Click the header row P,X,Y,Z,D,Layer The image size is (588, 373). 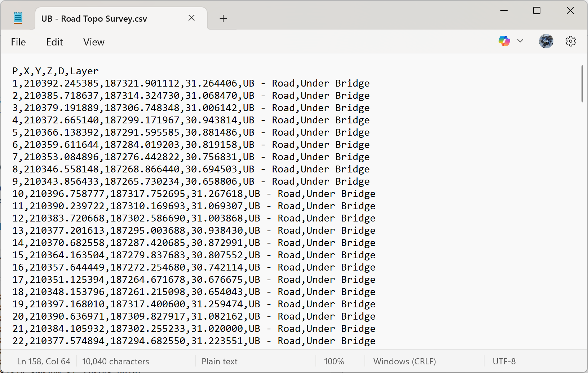(x=55, y=71)
